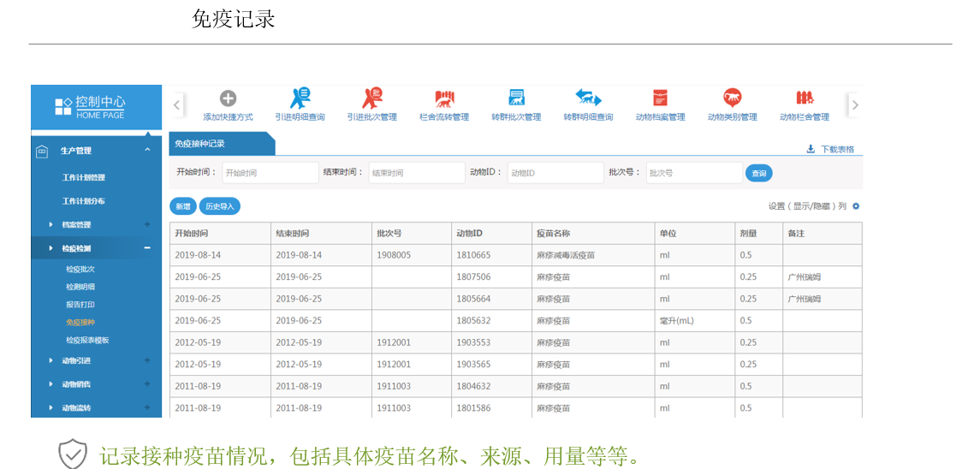Expand 动物销售 with its plus icon
The width and height of the screenshot is (980, 469).
(147, 384)
